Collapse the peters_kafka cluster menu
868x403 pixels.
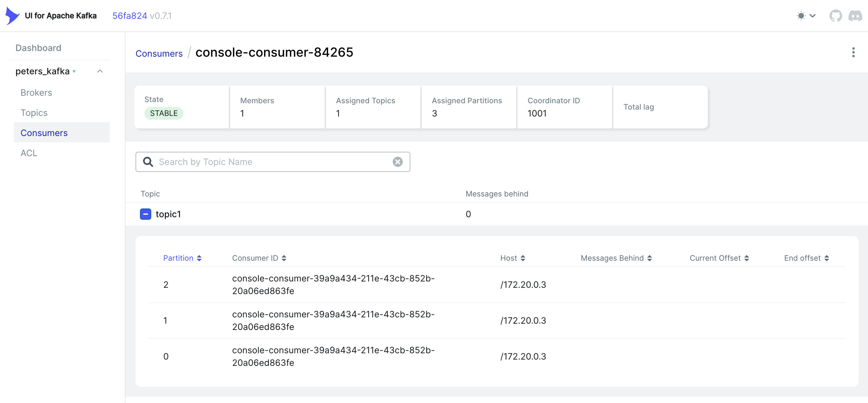coord(100,71)
